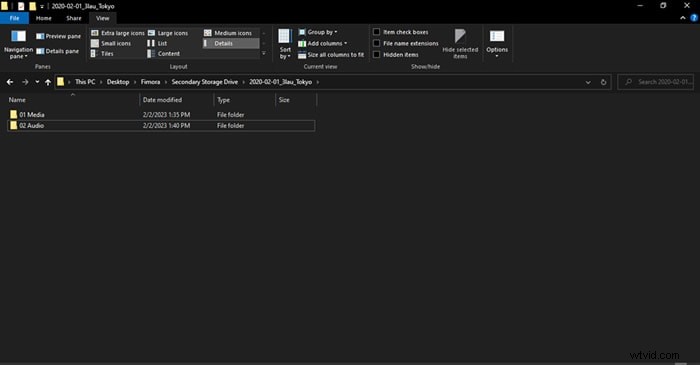Switch layout to List view

157,43
